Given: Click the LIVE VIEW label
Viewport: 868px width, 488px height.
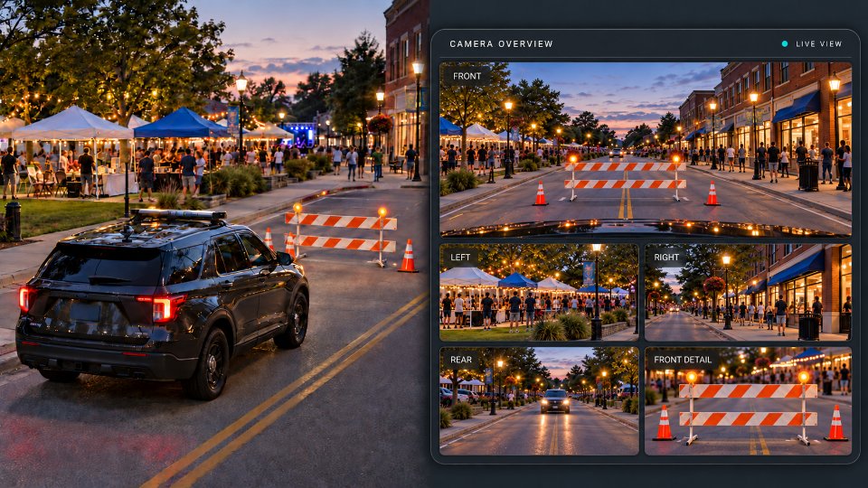Looking at the screenshot, I should click(819, 43).
